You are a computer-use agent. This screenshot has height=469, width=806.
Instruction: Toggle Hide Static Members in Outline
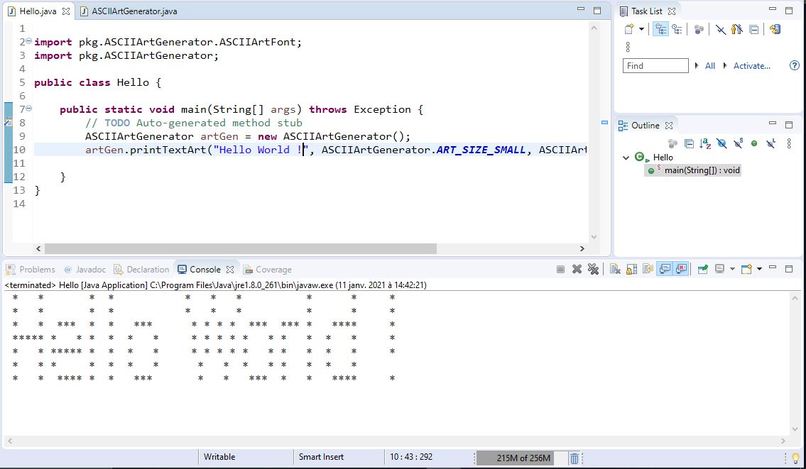pyautogui.click(x=738, y=144)
